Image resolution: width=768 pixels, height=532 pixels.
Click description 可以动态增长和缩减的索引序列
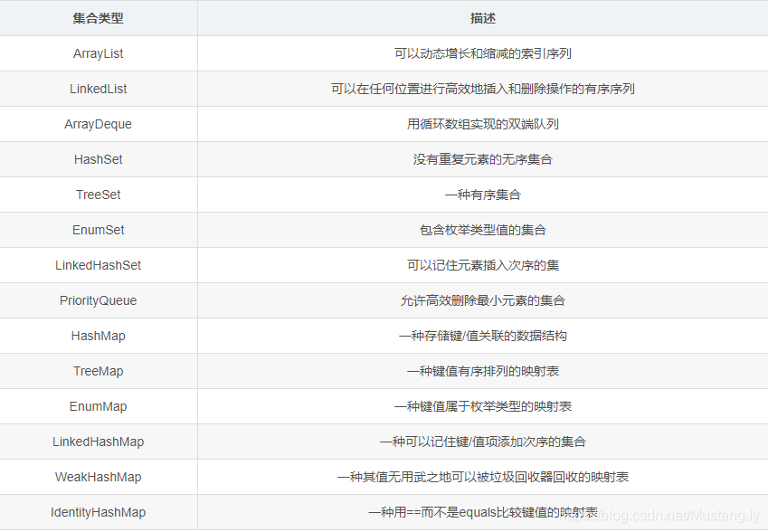(x=482, y=53)
